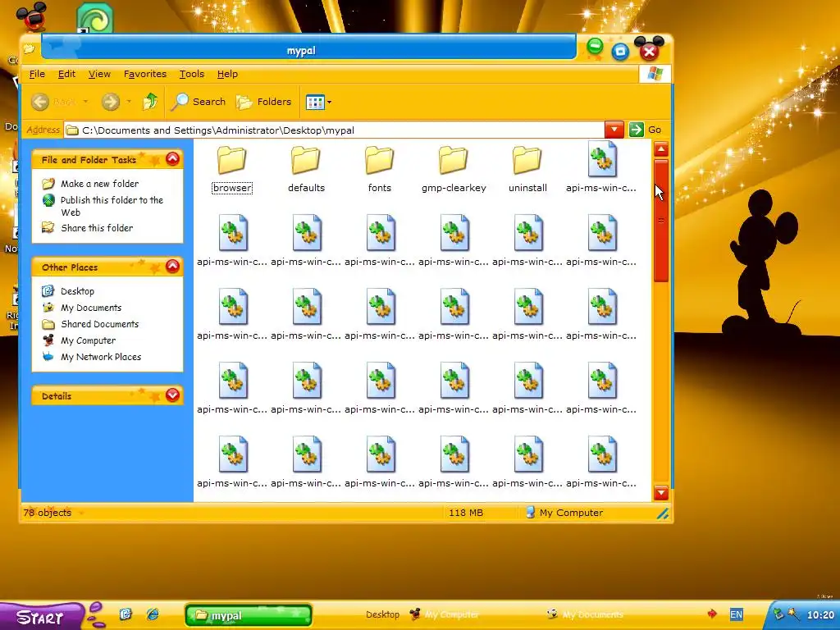
Task: Open the defaults folder
Action: pos(306,169)
